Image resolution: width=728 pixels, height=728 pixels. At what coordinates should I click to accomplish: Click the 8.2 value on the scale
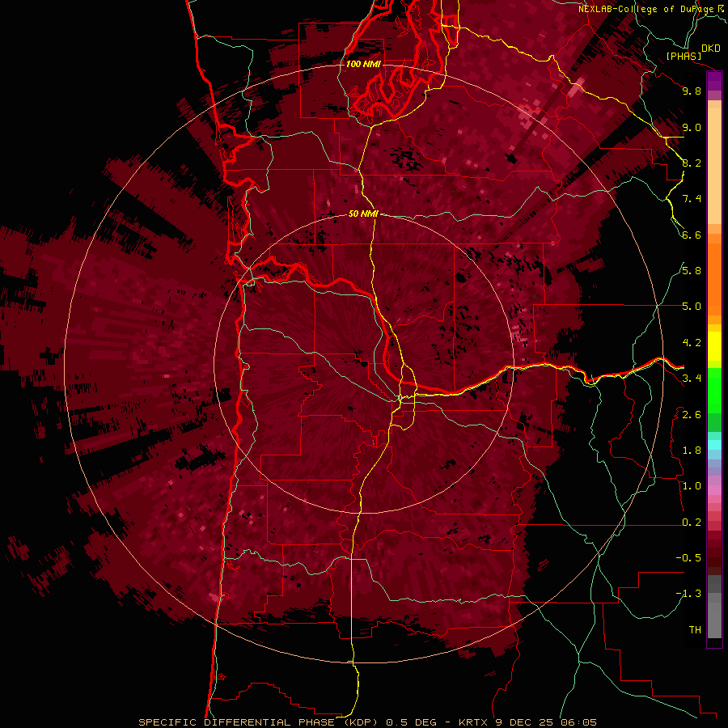coord(692,163)
